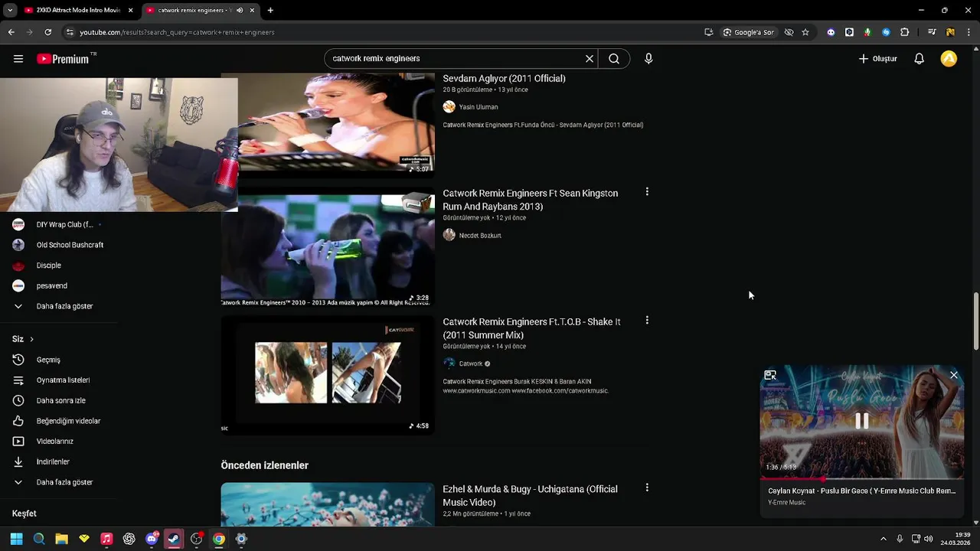
Task: Open the tab search dropdown arrow
Action: 10,10
